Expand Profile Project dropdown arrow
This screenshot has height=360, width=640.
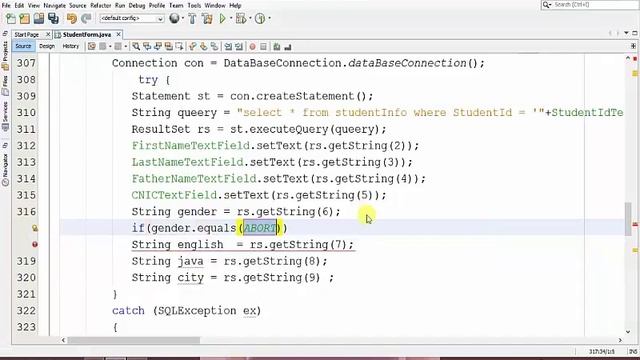point(269,18)
